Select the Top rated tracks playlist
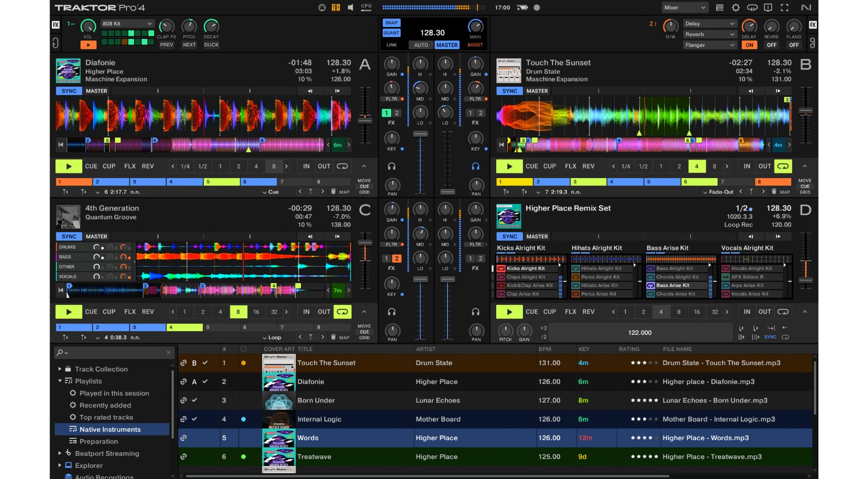Image resolution: width=868 pixels, height=479 pixels. click(x=107, y=417)
